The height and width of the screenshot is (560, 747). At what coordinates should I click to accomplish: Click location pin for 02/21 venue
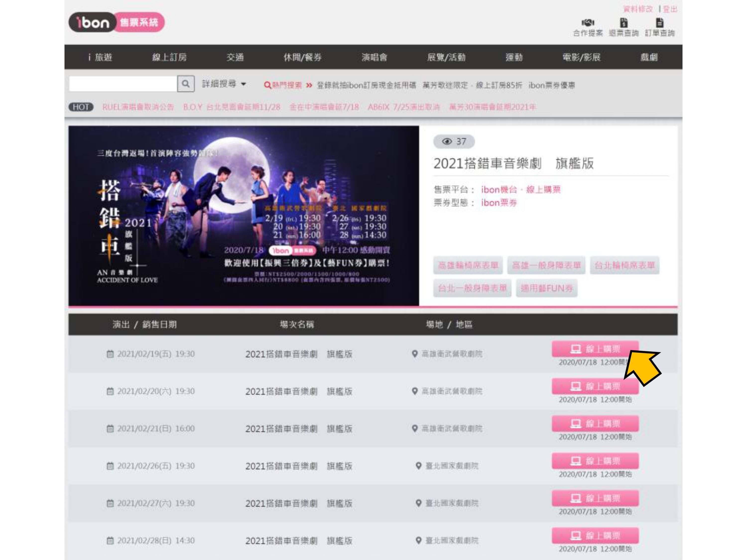(x=415, y=428)
